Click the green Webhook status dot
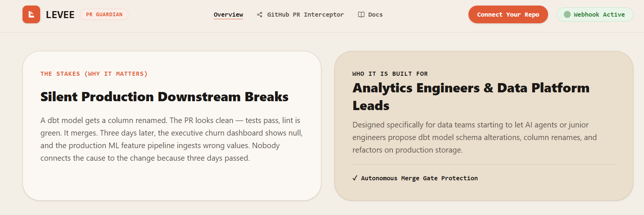 click(567, 14)
